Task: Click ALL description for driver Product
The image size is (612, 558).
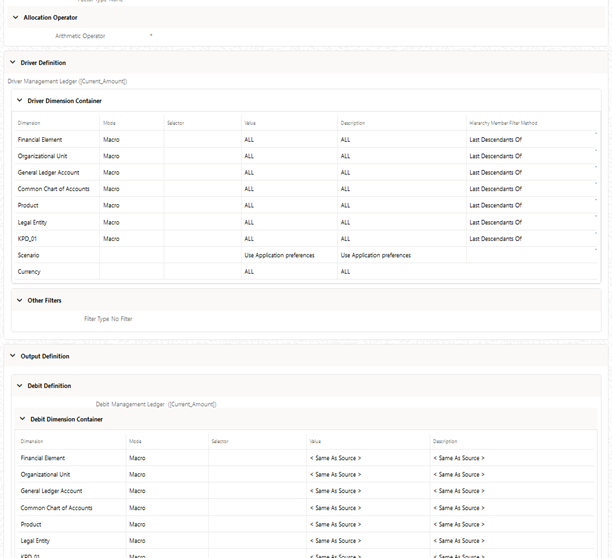Action: pyautogui.click(x=345, y=205)
